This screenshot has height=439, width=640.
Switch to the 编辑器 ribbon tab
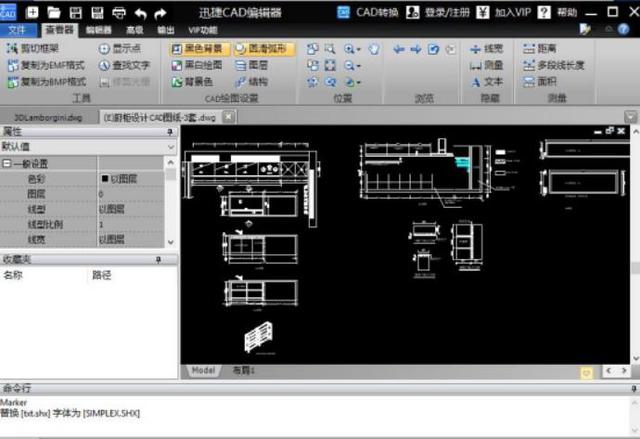click(x=99, y=30)
